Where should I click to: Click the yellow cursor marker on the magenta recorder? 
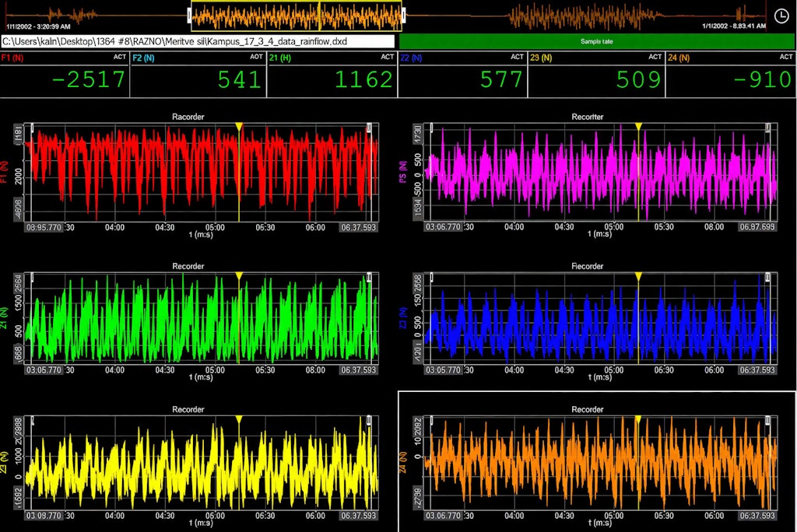[638, 126]
